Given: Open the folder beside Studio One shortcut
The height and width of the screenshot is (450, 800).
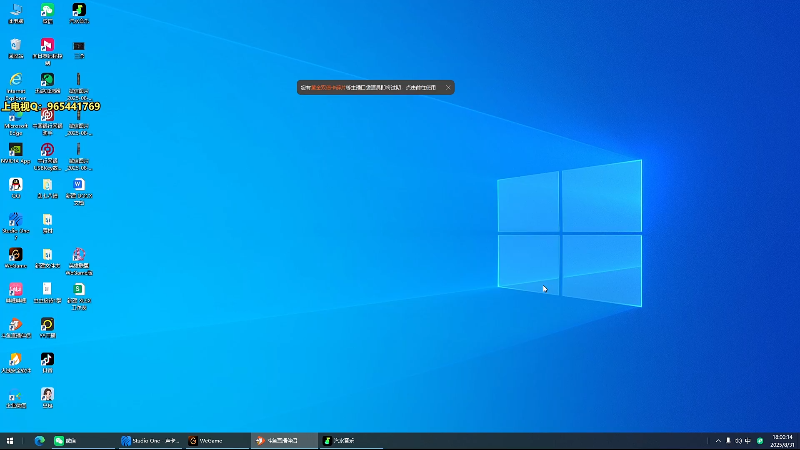Looking at the screenshot, I should (47, 223).
